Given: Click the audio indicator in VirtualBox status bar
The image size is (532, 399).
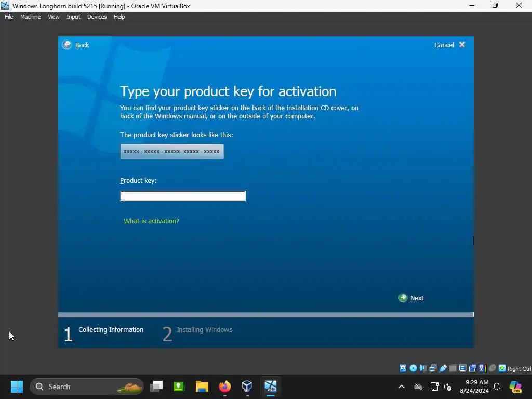Looking at the screenshot, I should (x=423, y=368).
